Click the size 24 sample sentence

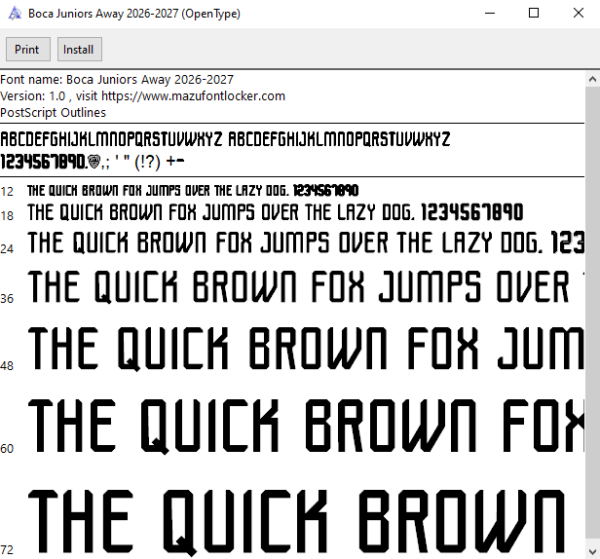(306, 243)
